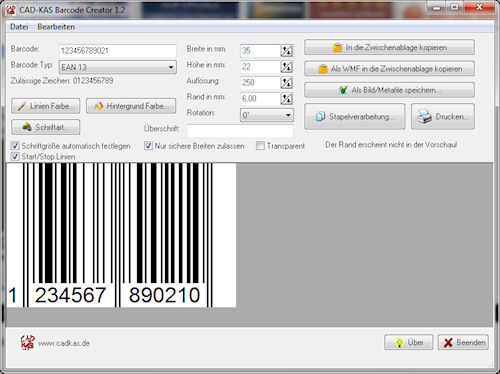Screen dimensions: 500x374
Task: Adjust the Rand in mm stepper
Action: [x=287, y=99]
